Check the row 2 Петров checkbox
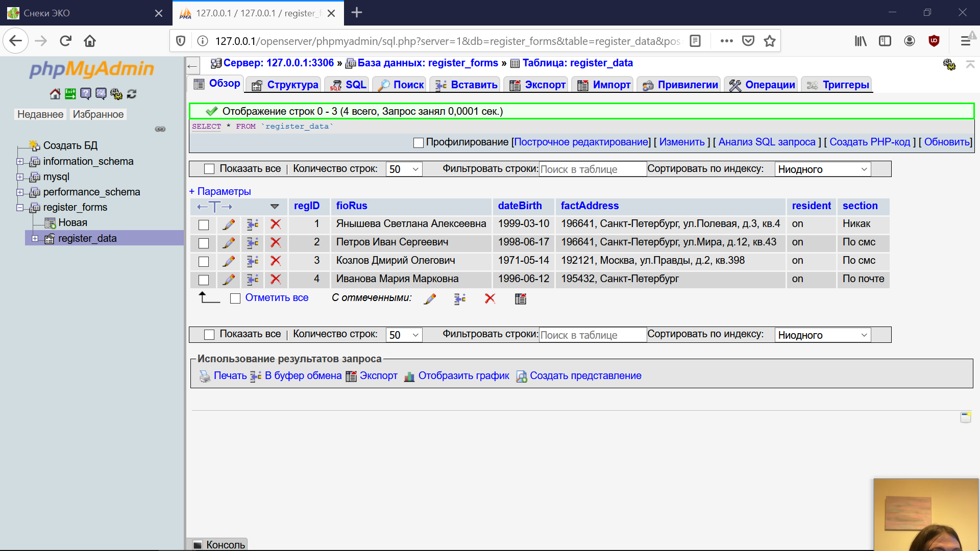 click(204, 243)
